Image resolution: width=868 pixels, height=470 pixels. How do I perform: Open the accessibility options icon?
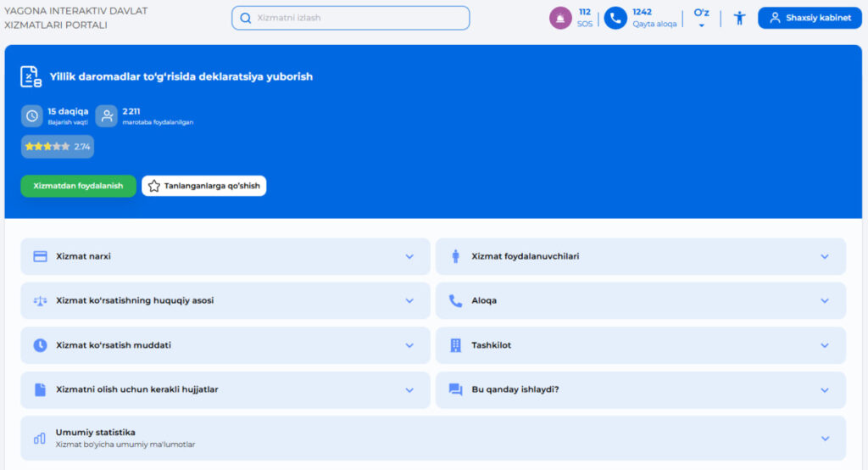tap(739, 18)
